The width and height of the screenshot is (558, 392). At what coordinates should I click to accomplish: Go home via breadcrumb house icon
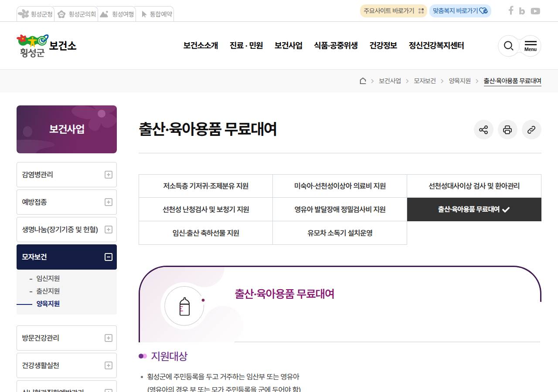pos(363,81)
